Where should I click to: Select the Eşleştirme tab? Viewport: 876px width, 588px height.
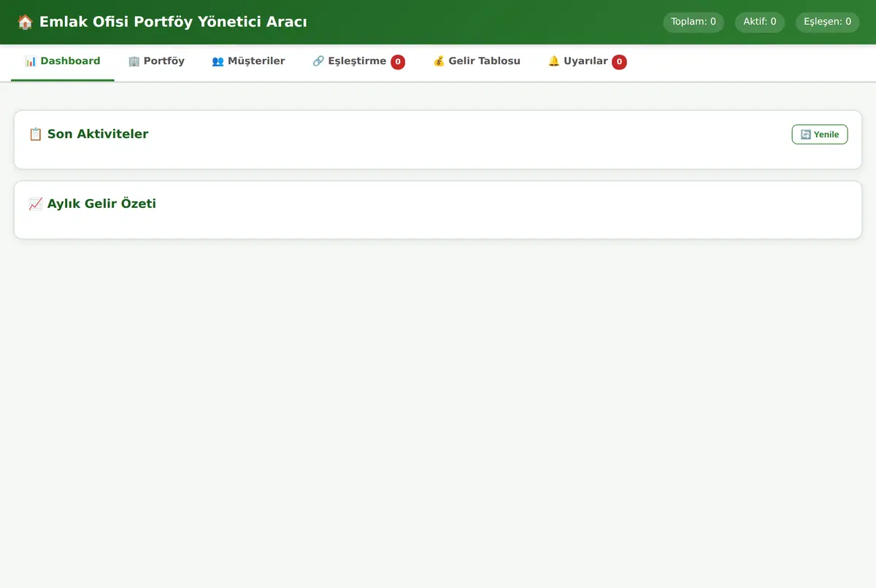(358, 61)
